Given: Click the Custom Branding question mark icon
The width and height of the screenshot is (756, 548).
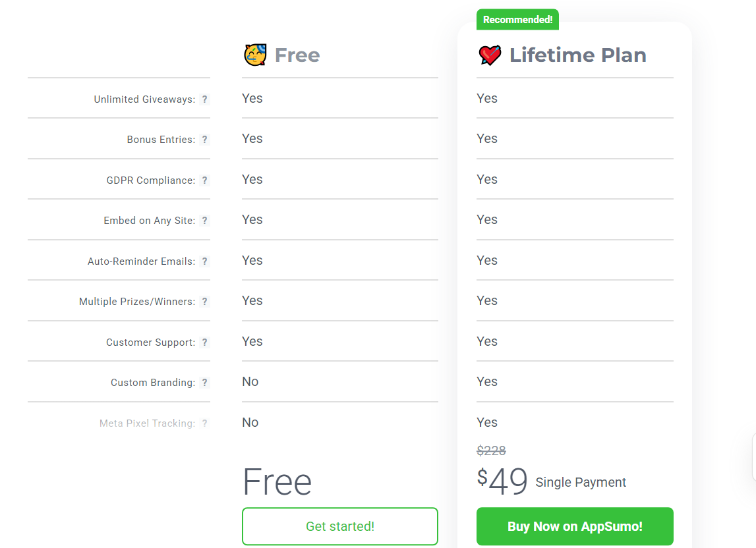Looking at the screenshot, I should 204,383.
